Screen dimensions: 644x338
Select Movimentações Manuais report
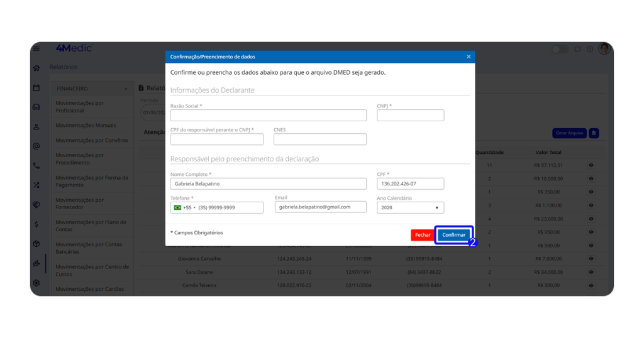(86, 125)
